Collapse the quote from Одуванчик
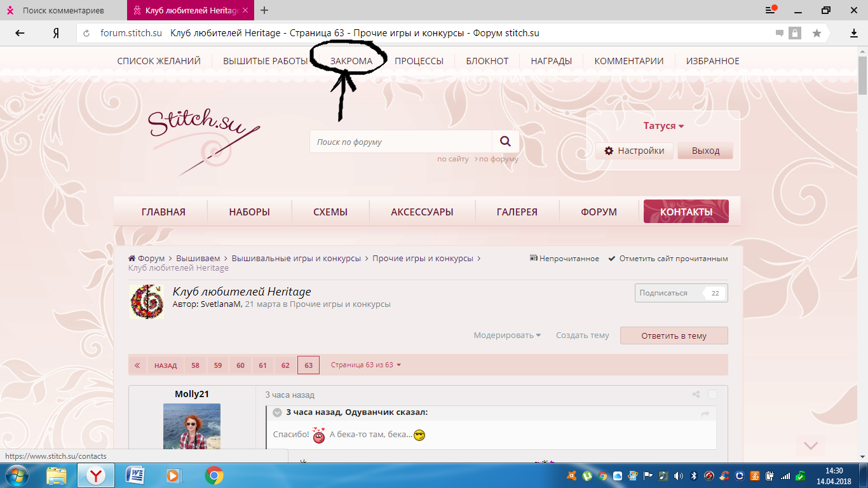This screenshot has height=488, width=868. pos(277,413)
